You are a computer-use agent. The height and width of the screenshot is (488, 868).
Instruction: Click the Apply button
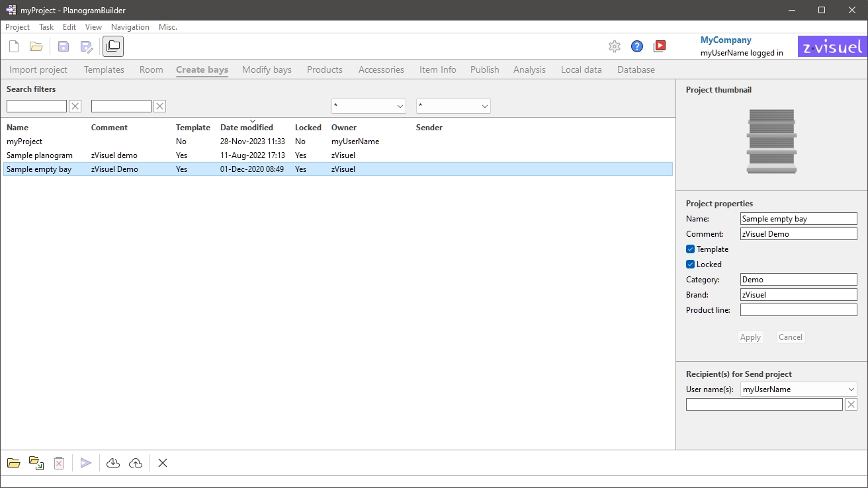click(750, 337)
